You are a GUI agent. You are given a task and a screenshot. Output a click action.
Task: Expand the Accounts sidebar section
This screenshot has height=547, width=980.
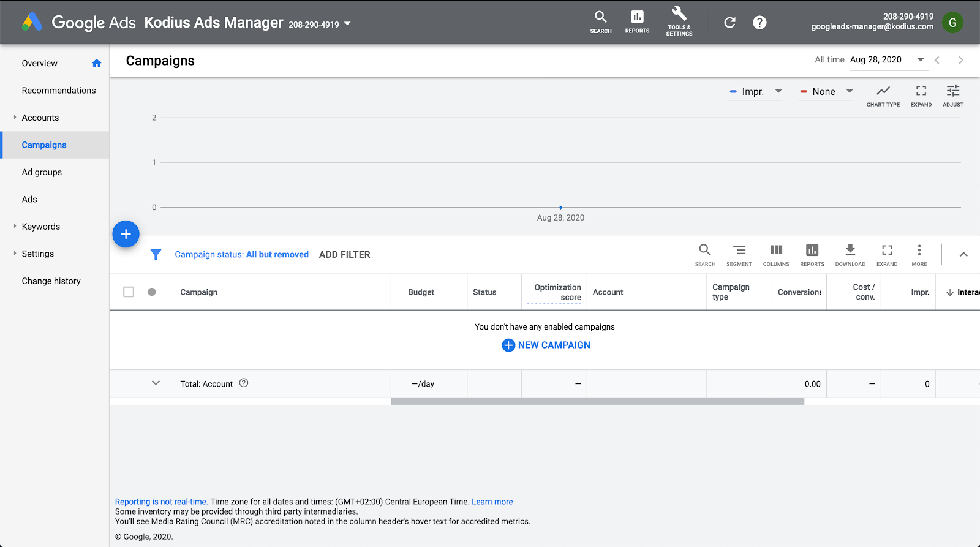pos(15,117)
